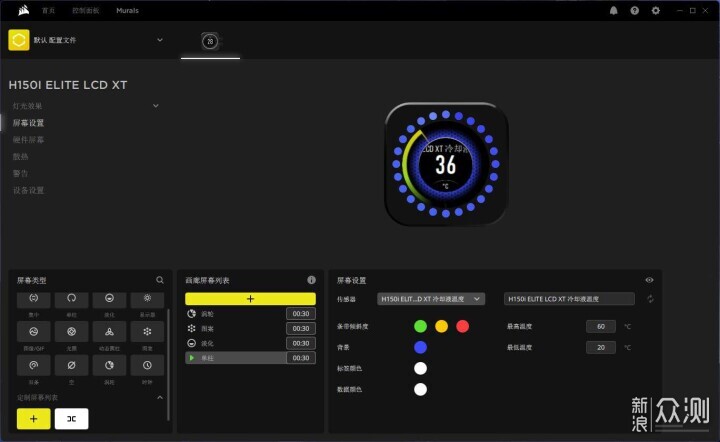Open the help question mark icon
Screen dimensions: 720x442
635,11
